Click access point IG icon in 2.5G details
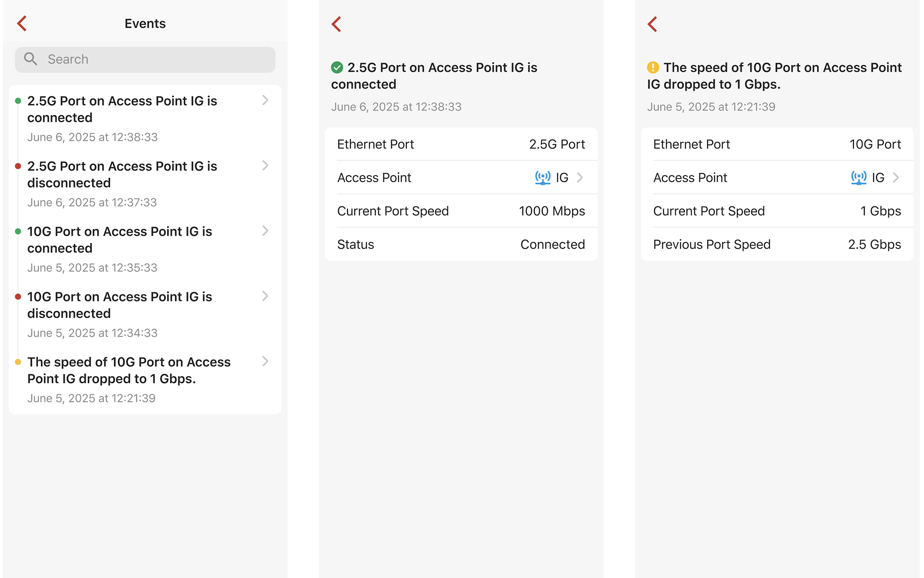The height and width of the screenshot is (578, 924). 543,178
